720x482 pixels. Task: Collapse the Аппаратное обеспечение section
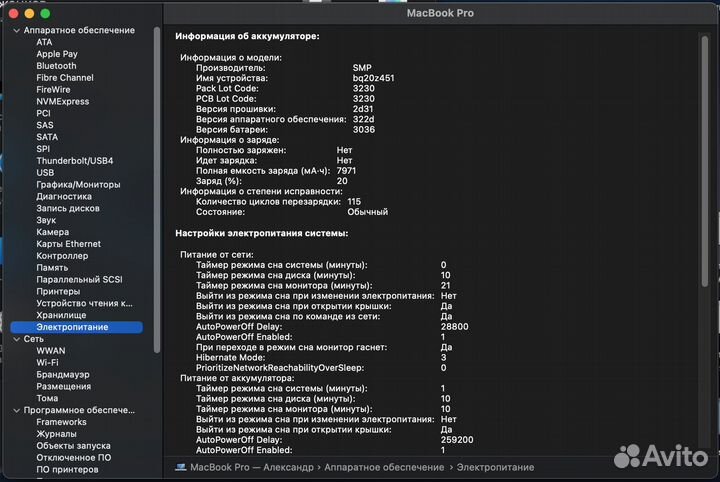pos(17,30)
